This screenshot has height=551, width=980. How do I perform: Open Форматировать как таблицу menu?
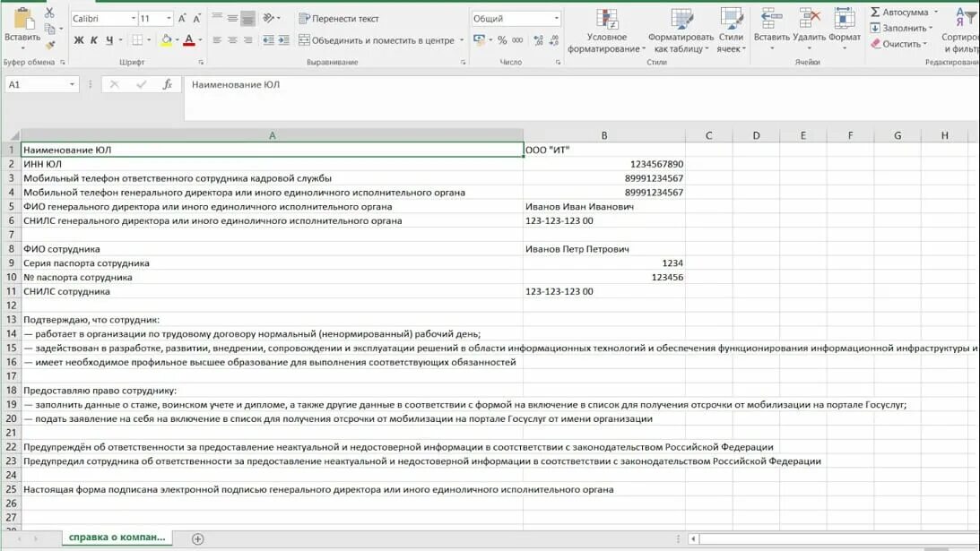681,30
